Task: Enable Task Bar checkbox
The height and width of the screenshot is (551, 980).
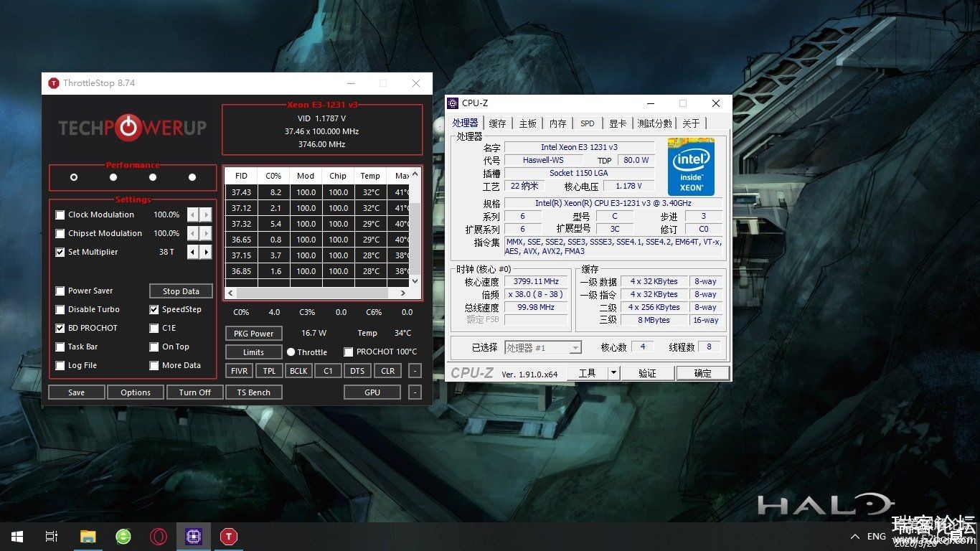Action: pyautogui.click(x=60, y=347)
